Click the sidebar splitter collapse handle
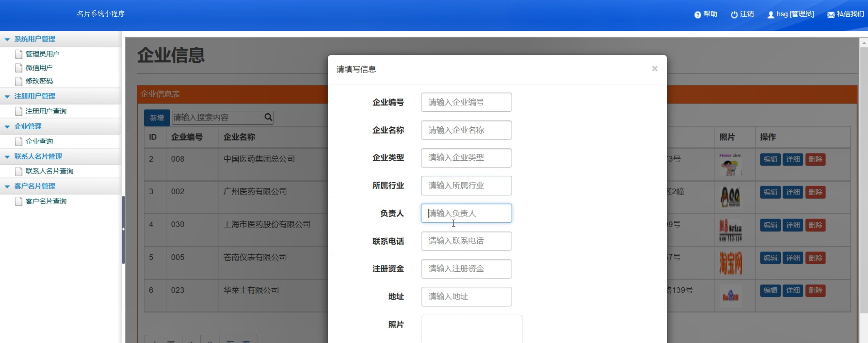This screenshot has height=343, width=868. tap(123, 229)
